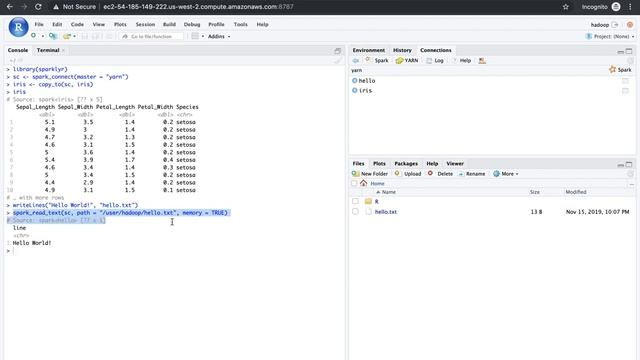Viewport: 640px width, 360px height.
Task: Open the Addins dropdown
Action: 219,36
